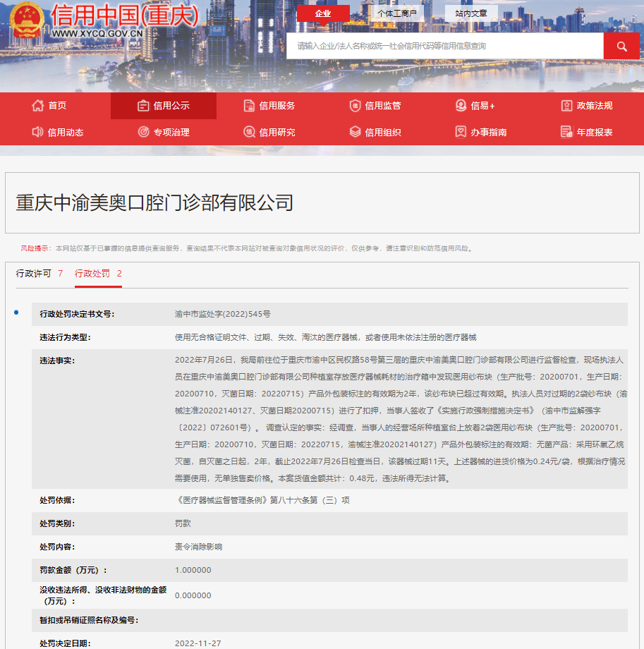Click the document icon beside 信用服务
This screenshot has height=649, width=644.
click(x=249, y=106)
